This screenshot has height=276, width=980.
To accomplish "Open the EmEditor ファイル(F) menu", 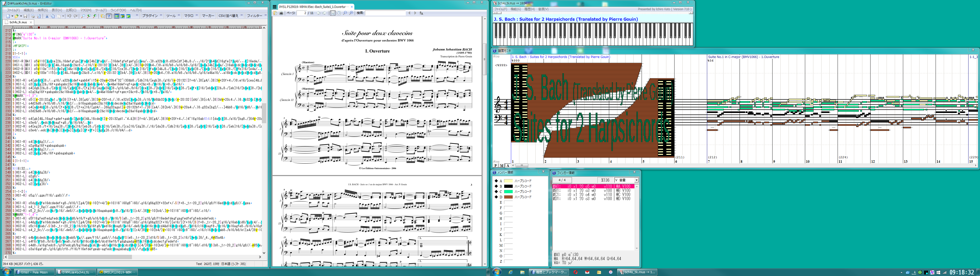I will (13, 10).
